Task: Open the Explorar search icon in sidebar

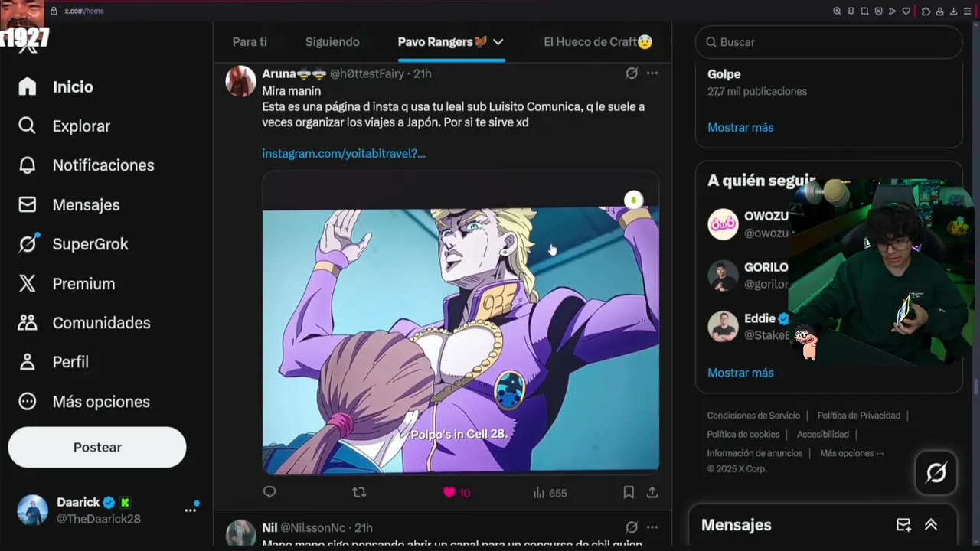Action: point(28,126)
